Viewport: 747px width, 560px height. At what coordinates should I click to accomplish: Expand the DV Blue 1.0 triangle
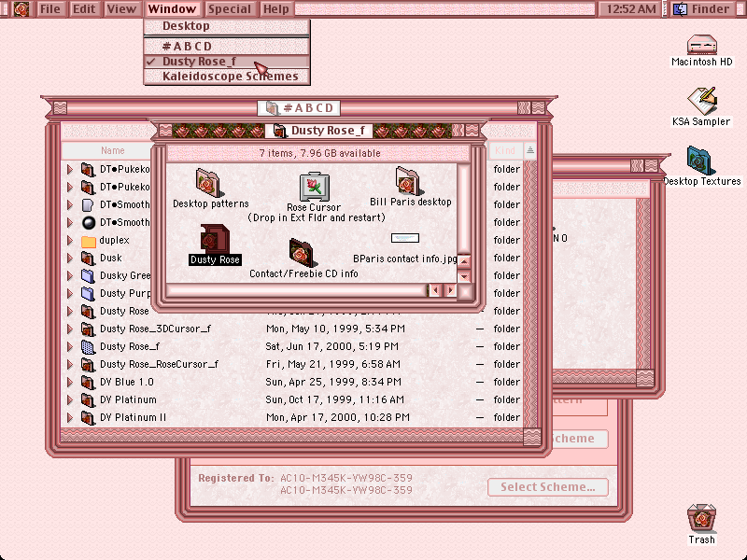(70, 383)
